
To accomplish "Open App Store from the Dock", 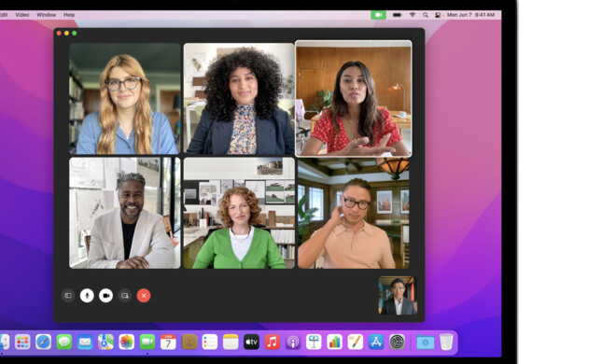I will pos(376,342).
